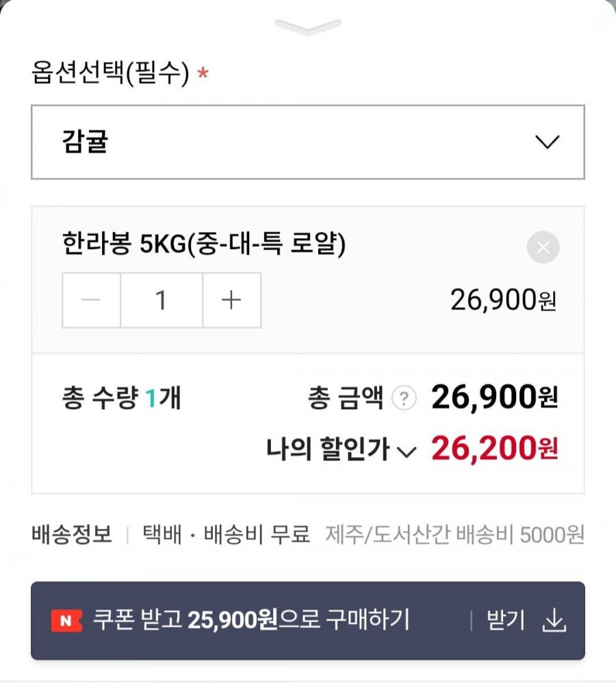
Task: Click the 한라봉 5KG(중-대-특 로얄) option title
Action: 204,244
